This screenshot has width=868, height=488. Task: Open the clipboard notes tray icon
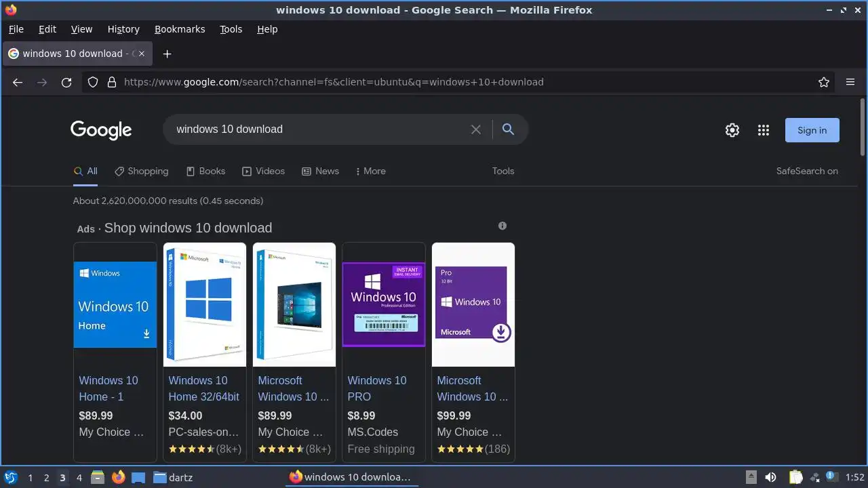(x=795, y=478)
